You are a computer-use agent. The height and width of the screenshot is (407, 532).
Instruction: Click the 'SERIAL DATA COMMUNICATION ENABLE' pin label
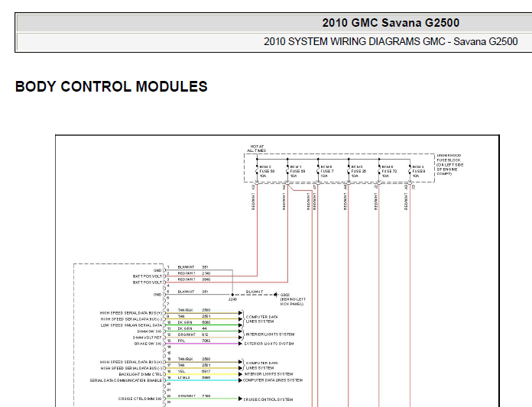point(126,380)
